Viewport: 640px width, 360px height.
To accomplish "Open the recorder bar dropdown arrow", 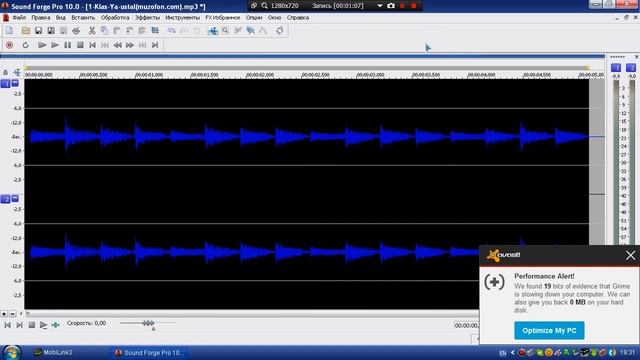I will click(380, 6).
